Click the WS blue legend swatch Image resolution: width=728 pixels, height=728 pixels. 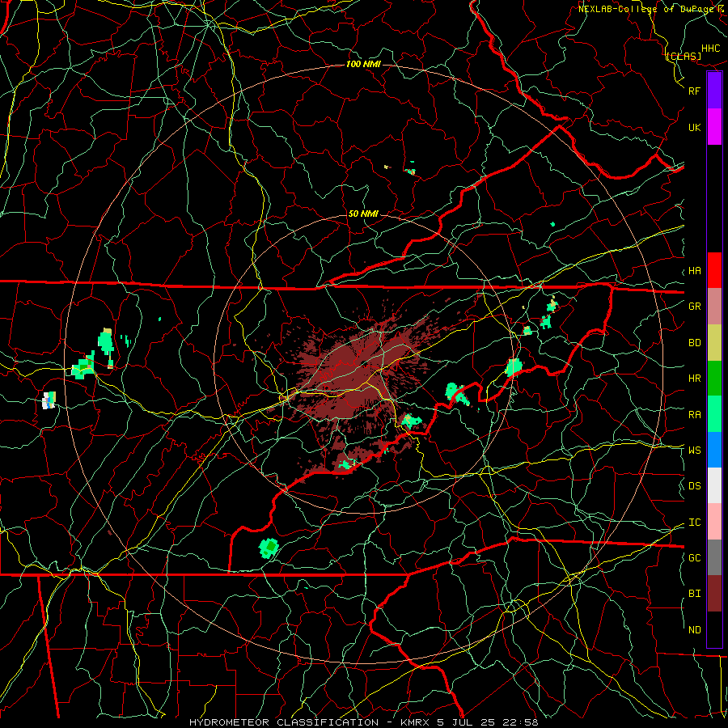click(x=714, y=450)
